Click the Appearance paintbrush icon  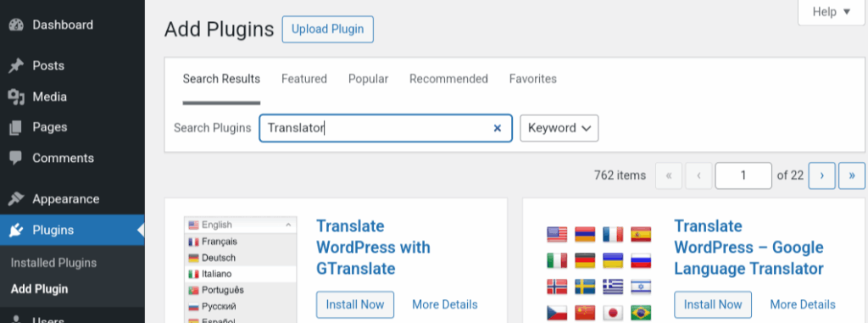tap(17, 199)
